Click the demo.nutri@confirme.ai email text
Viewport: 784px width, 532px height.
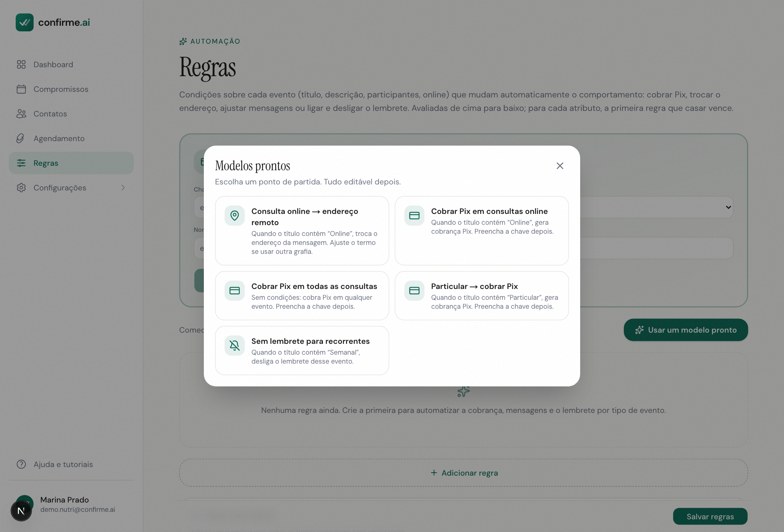click(78, 510)
